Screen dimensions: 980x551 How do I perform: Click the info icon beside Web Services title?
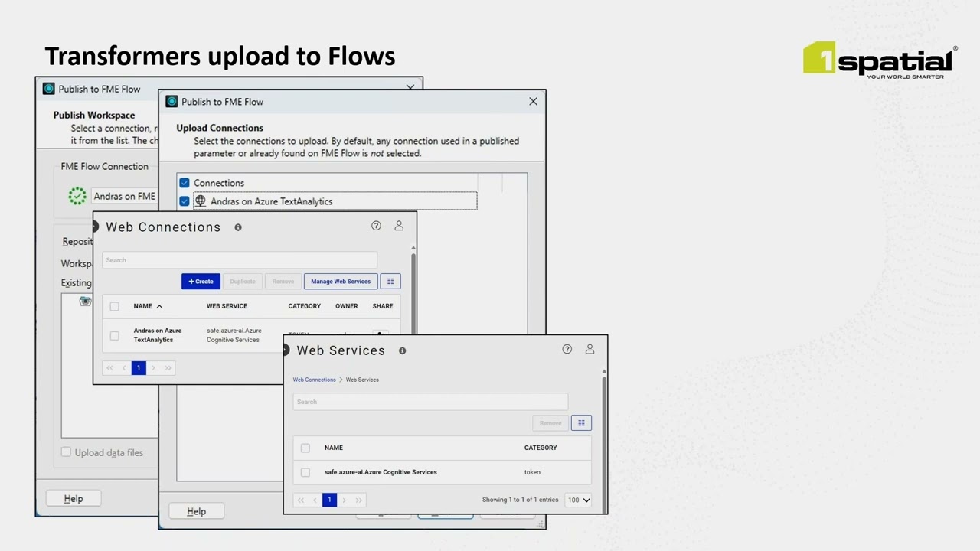(x=402, y=350)
